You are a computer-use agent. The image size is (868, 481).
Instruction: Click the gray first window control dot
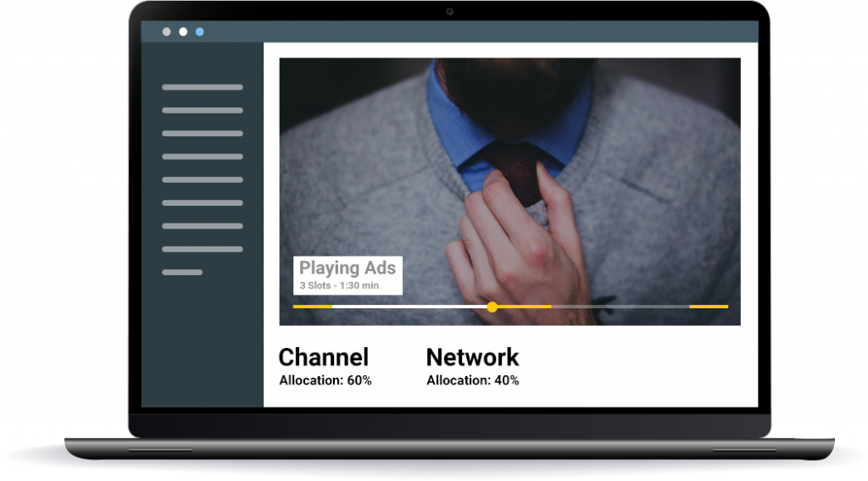tap(167, 32)
